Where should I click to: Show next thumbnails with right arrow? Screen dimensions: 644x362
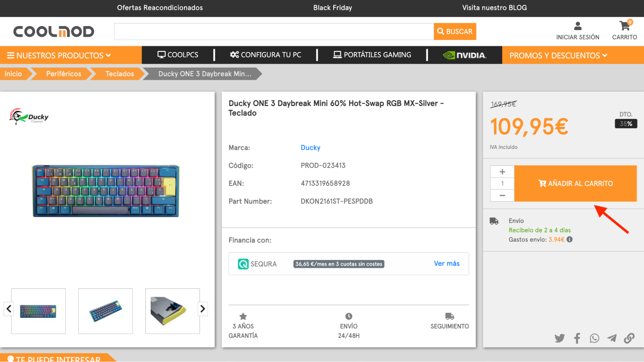click(x=203, y=309)
